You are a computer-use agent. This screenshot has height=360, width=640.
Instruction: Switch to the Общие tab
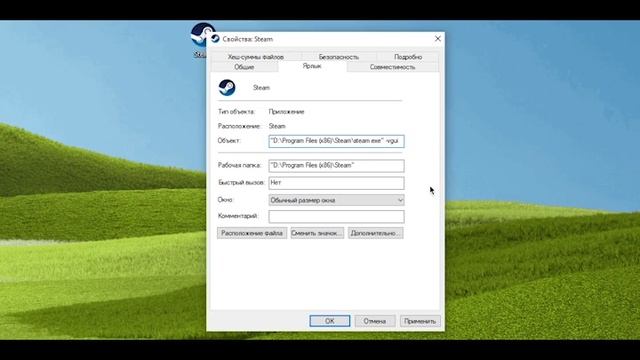pyautogui.click(x=244, y=67)
